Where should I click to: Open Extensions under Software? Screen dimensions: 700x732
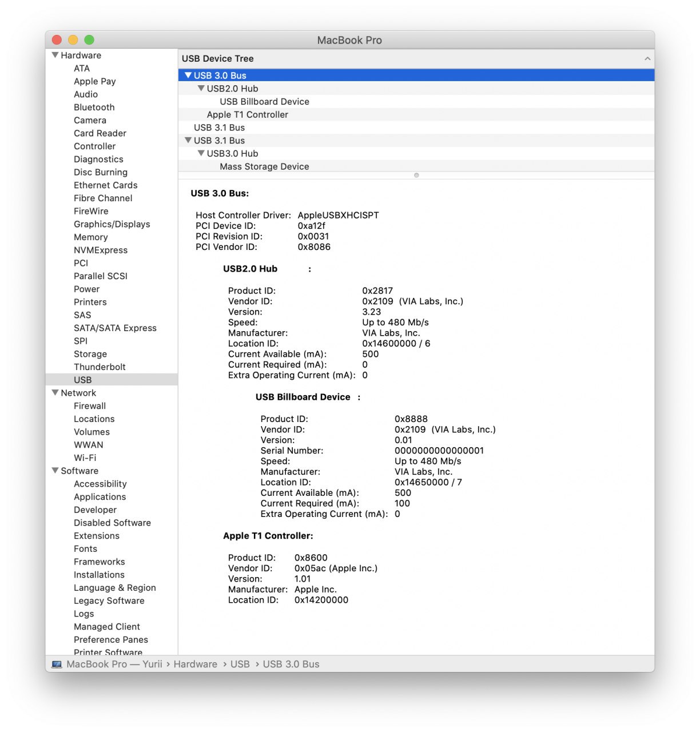tap(97, 536)
